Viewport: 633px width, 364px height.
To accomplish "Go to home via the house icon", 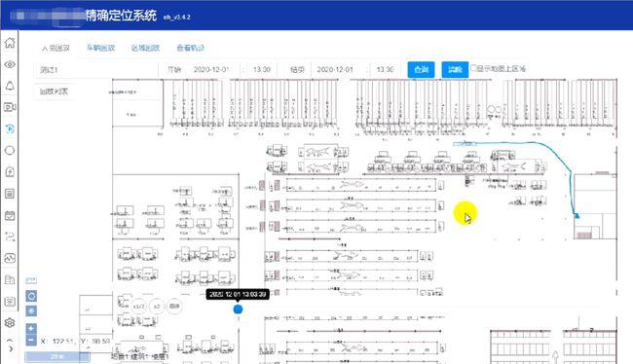I will (x=10, y=43).
